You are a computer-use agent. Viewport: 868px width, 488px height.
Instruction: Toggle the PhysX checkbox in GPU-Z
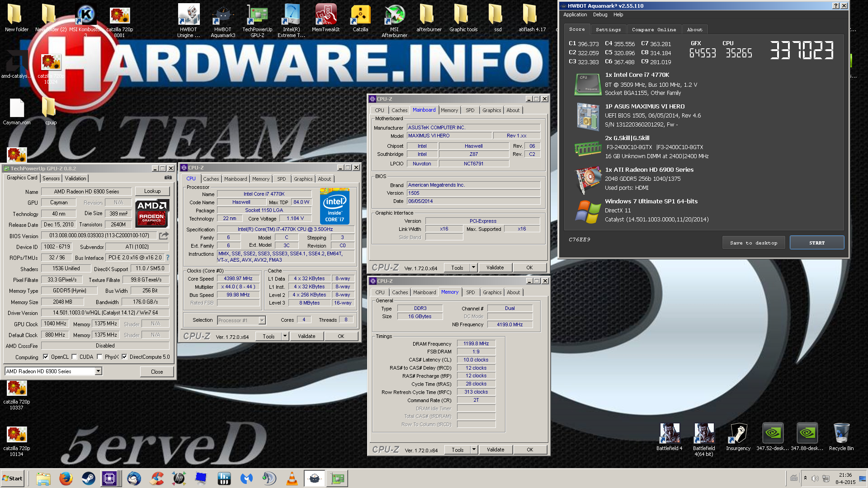[x=99, y=357]
